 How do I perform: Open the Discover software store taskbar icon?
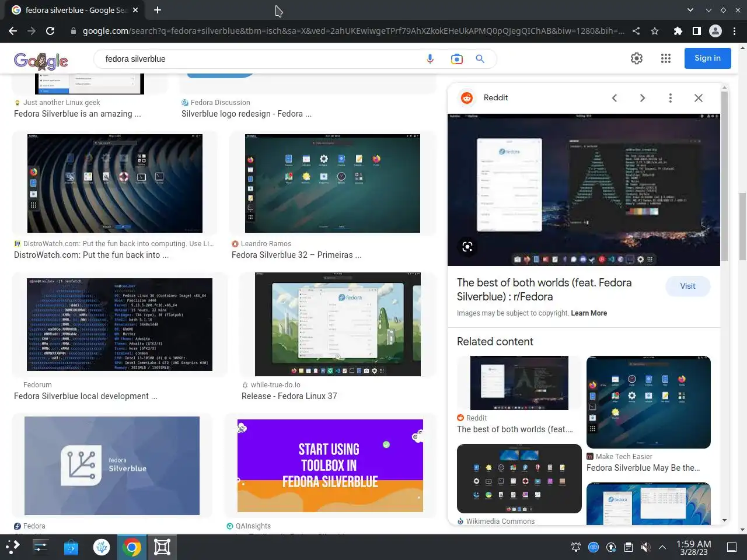71,547
